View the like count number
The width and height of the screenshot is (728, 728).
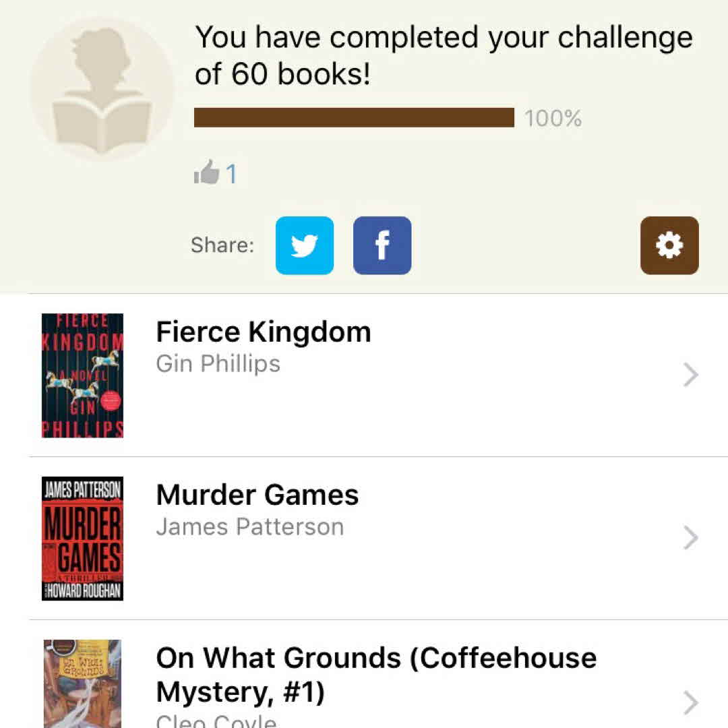pyautogui.click(x=231, y=175)
